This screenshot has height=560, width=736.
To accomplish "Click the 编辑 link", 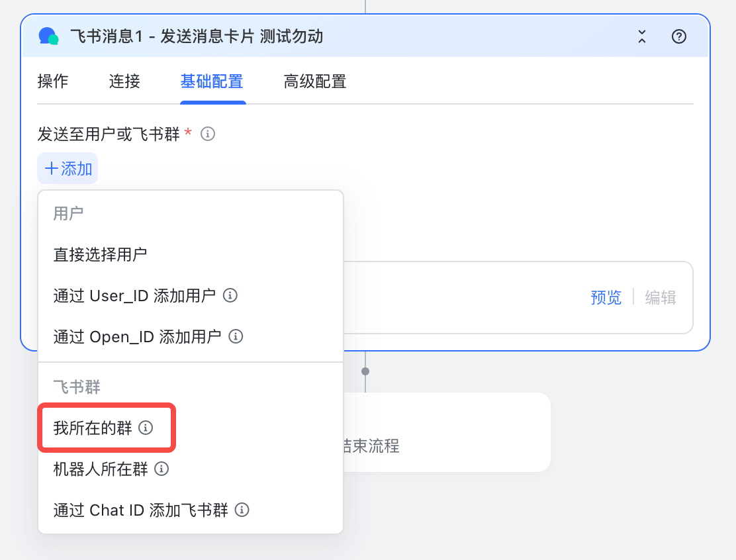I will pos(661,297).
